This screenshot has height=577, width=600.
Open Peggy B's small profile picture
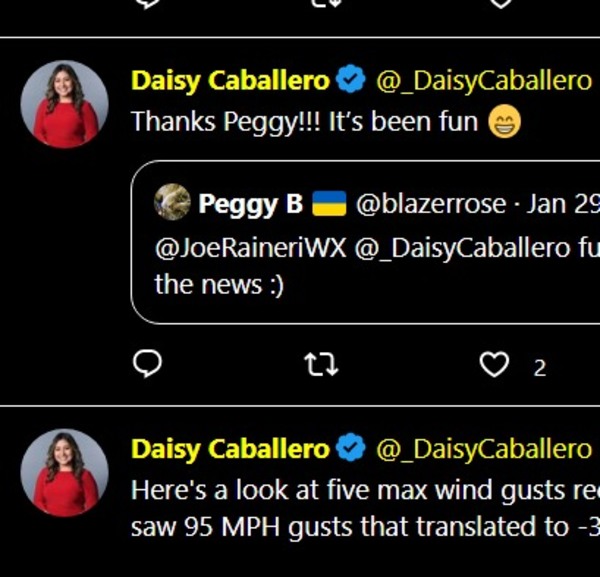172,203
